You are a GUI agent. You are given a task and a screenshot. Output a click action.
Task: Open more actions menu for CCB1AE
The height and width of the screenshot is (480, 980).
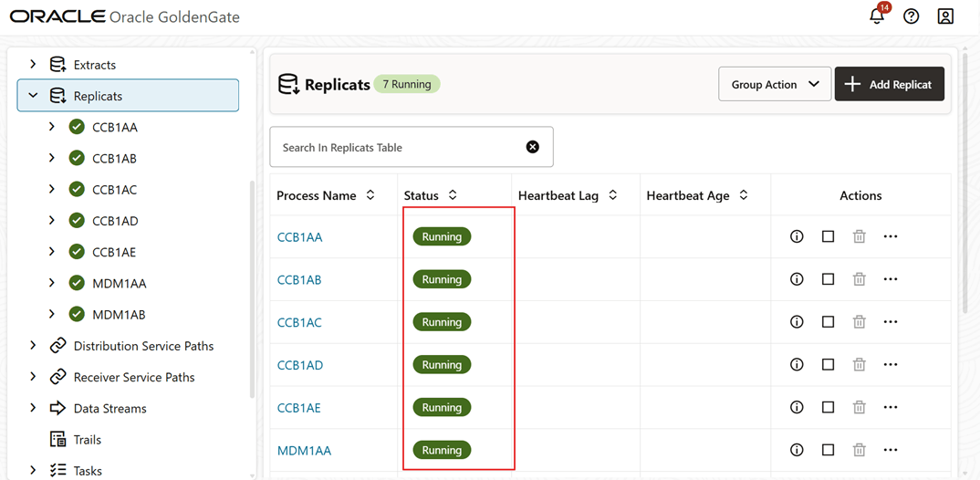pyautogui.click(x=891, y=407)
